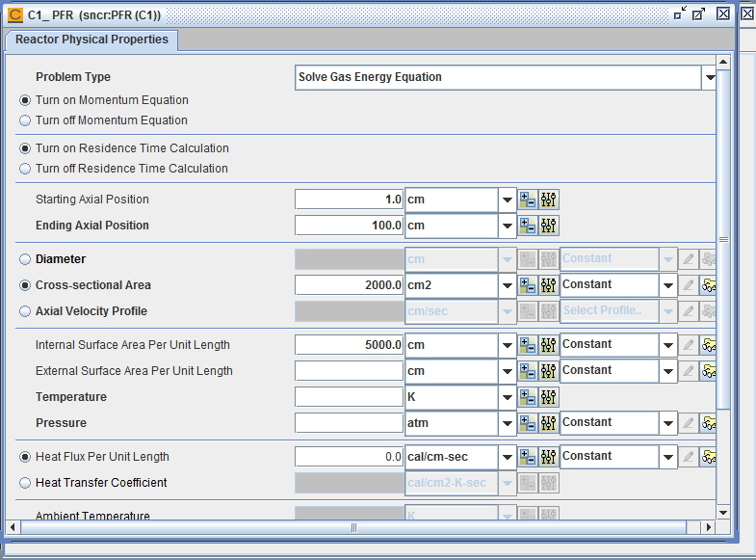Click plus-minus icon in Heat Flux row

[528, 457]
